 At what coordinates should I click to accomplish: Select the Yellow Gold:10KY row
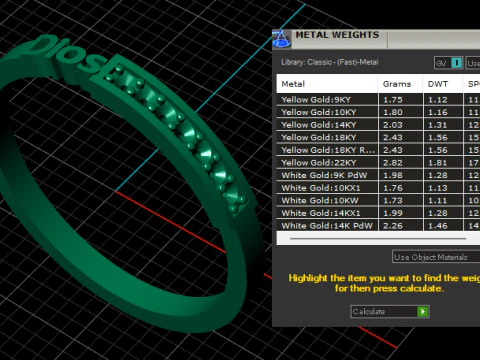[378, 112]
